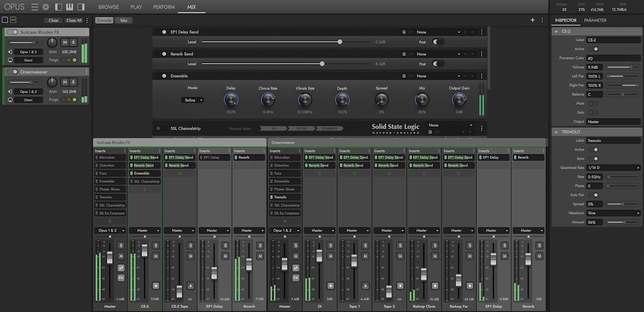The width and height of the screenshot is (644, 312).
Task: Open Suitcase Rhodes Master Opus 1 & 2 output dropdown
Action: (x=110, y=231)
